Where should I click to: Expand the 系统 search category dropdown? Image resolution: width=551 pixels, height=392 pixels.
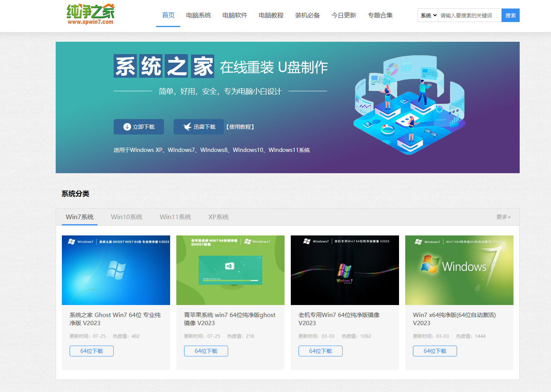click(x=427, y=15)
